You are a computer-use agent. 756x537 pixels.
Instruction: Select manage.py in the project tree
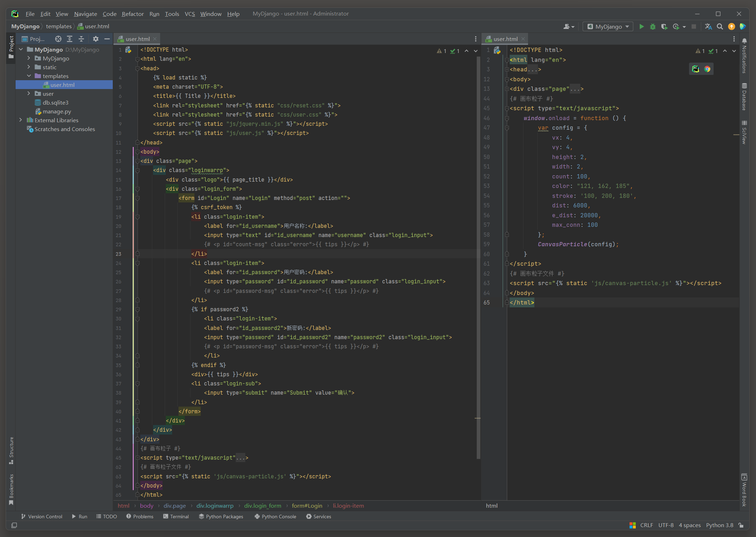[x=57, y=111]
